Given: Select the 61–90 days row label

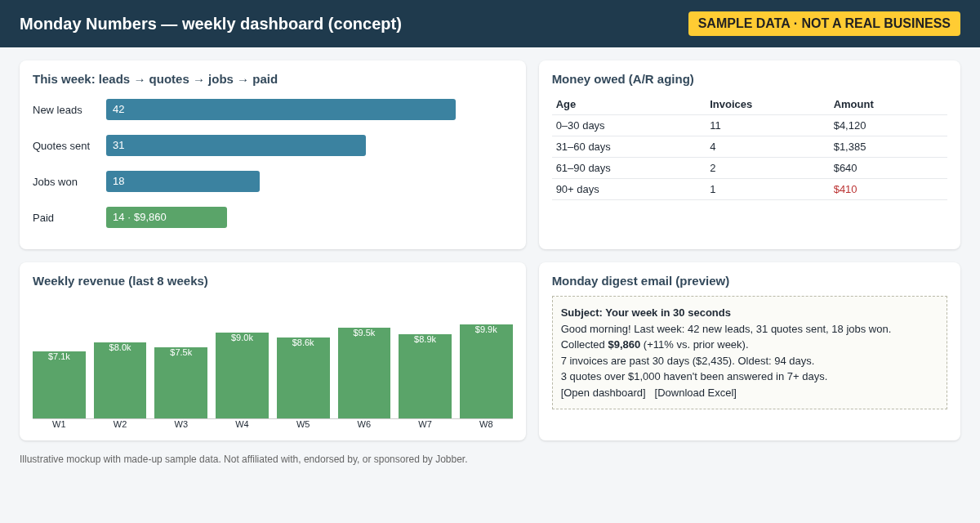Looking at the screenshot, I should click(x=583, y=168).
